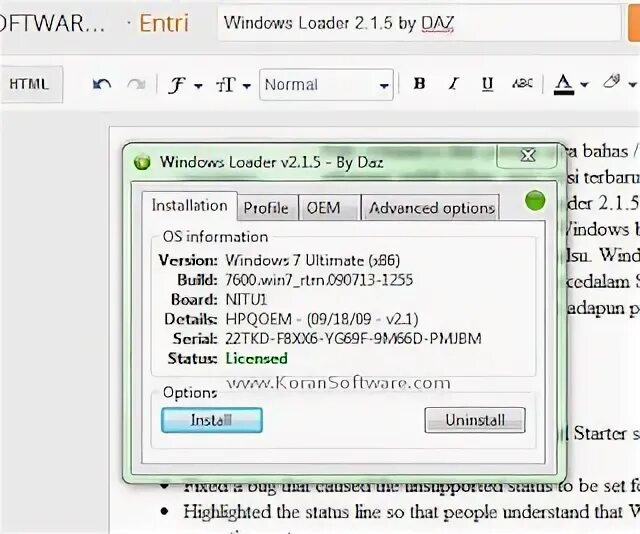The height and width of the screenshot is (534, 640).
Task: Click the highlight color marker icon
Action: [x=612, y=82]
